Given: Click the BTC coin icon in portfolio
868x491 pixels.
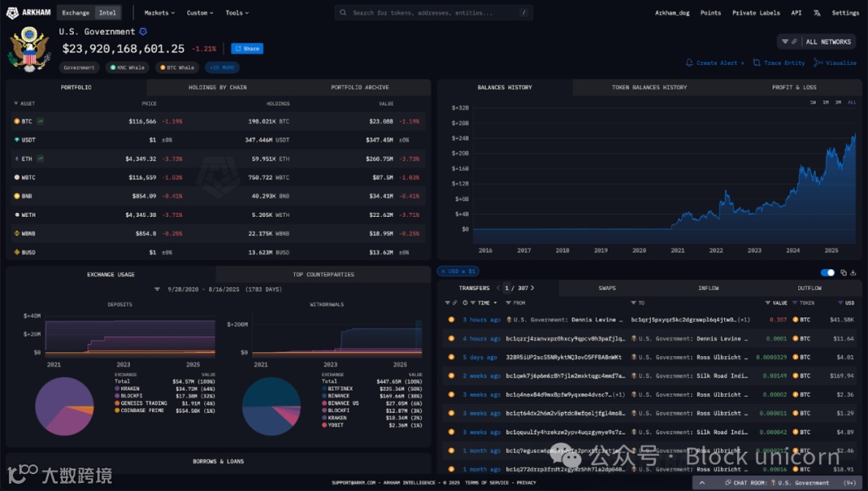Looking at the screenshot, I should pyautogui.click(x=17, y=121).
